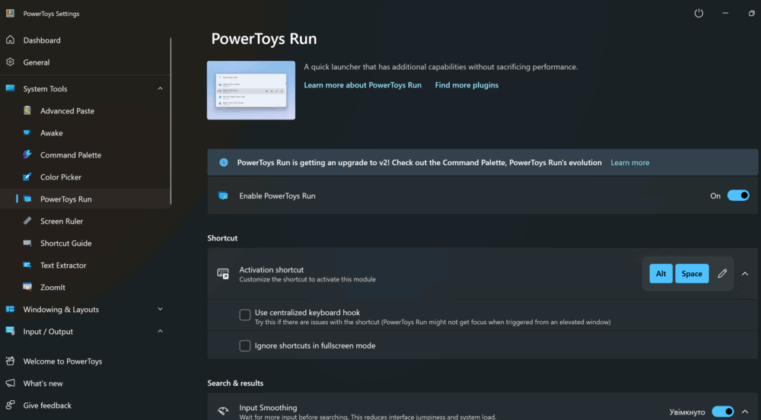761x420 pixels.
Task: Click the Awake cup icon
Action: coord(27,133)
